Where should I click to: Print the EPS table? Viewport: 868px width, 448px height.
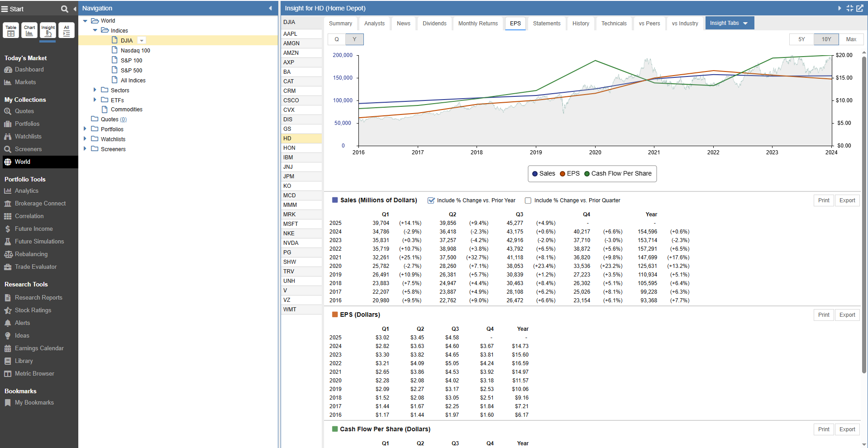[x=823, y=315]
